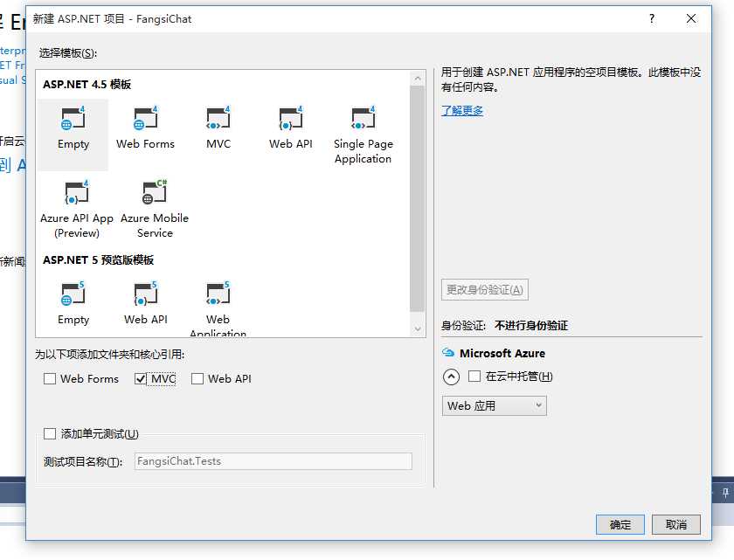Click the ASP.NET 4.5 模板 heading
This screenshot has height=560, width=734.
(x=87, y=84)
